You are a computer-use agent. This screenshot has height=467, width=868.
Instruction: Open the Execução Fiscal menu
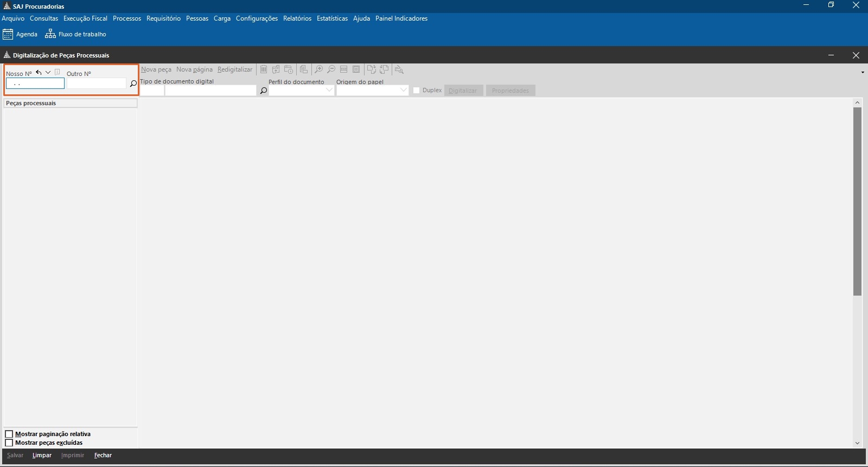[x=85, y=18]
